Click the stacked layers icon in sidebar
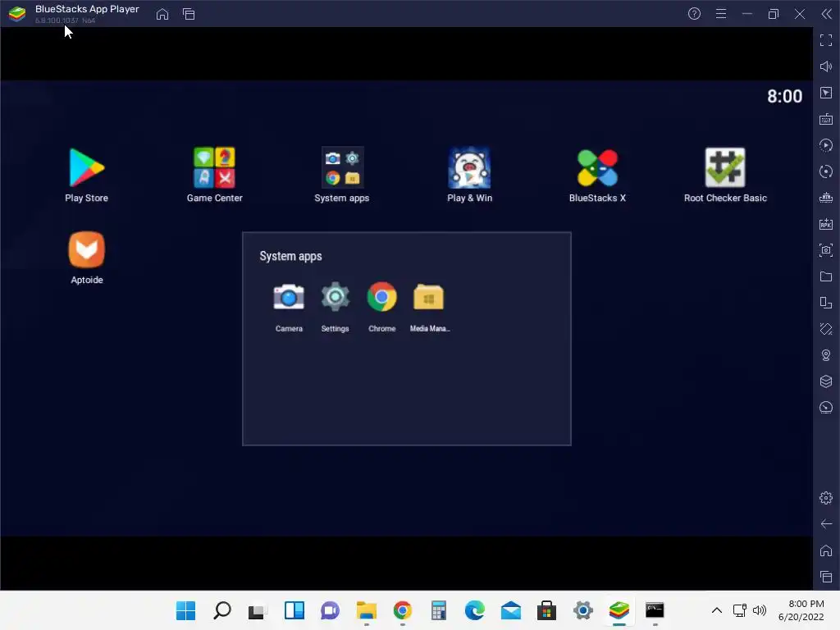This screenshot has height=630, width=840. point(826,381)
